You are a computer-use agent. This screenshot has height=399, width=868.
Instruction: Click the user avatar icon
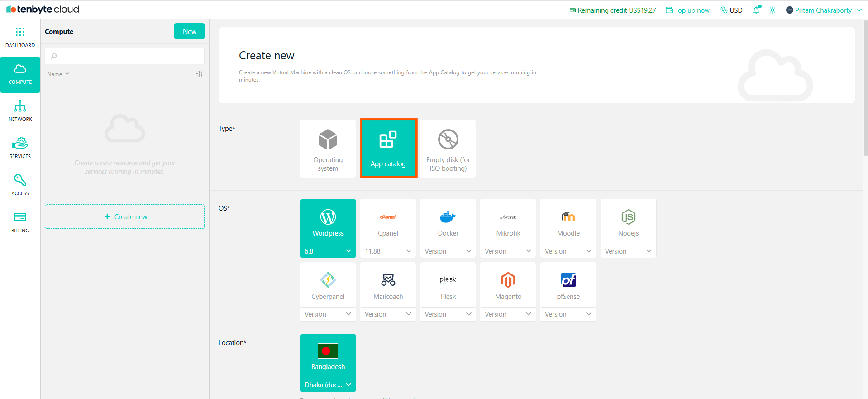[790, 10]
